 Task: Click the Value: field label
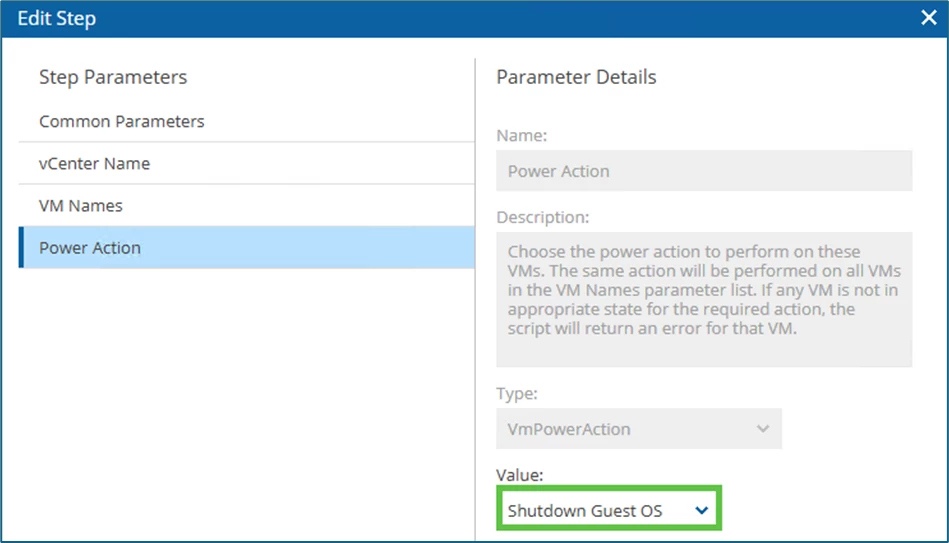click(520, 476)
